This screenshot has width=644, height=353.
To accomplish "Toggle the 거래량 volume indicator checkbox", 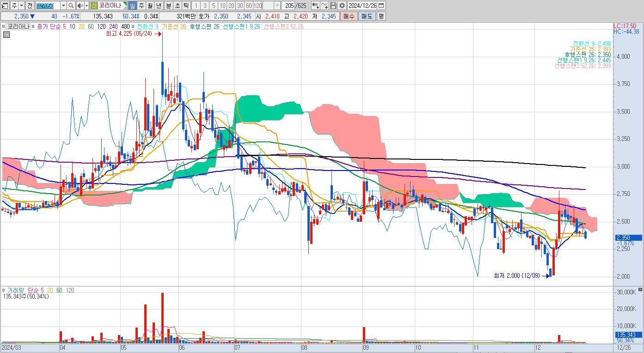I will tap(3, 290).
